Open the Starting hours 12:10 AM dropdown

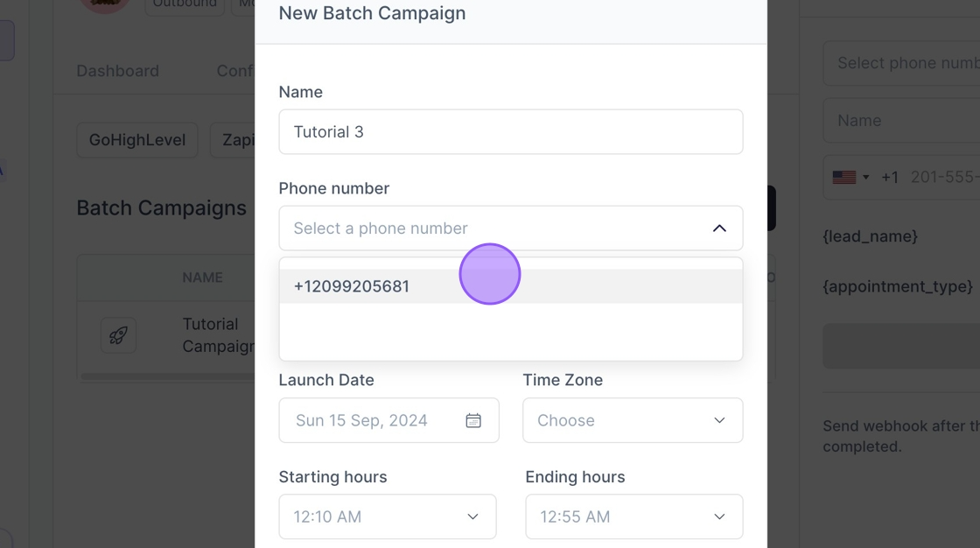point(388,516)
